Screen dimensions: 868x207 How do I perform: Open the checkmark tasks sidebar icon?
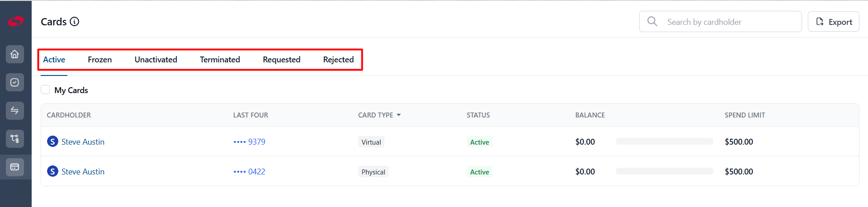[x=15, y=82]
